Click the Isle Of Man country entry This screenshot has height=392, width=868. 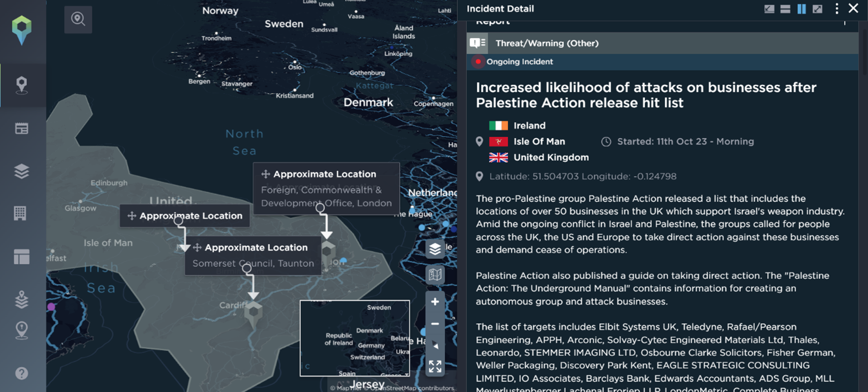527,141
